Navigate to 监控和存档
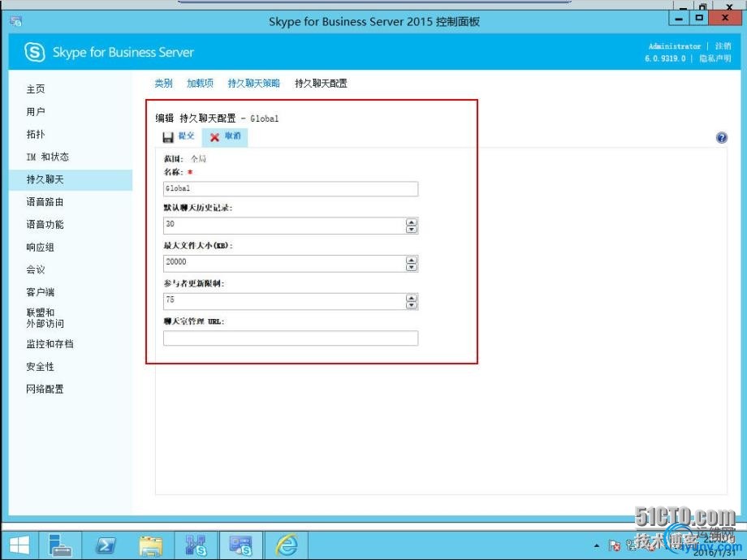 click(x=50, y=344)
